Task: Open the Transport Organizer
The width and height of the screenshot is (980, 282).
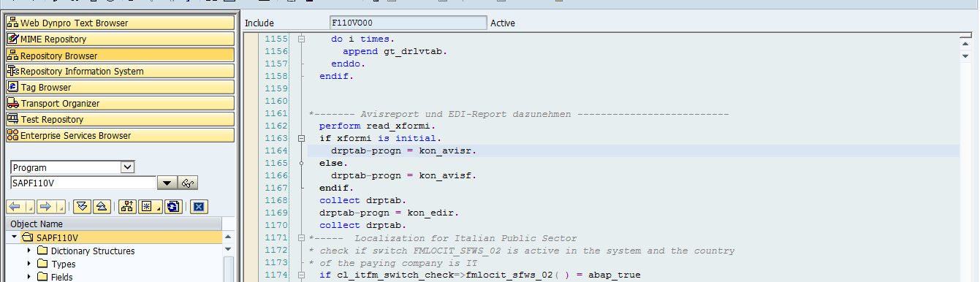Action: point(120,104)
